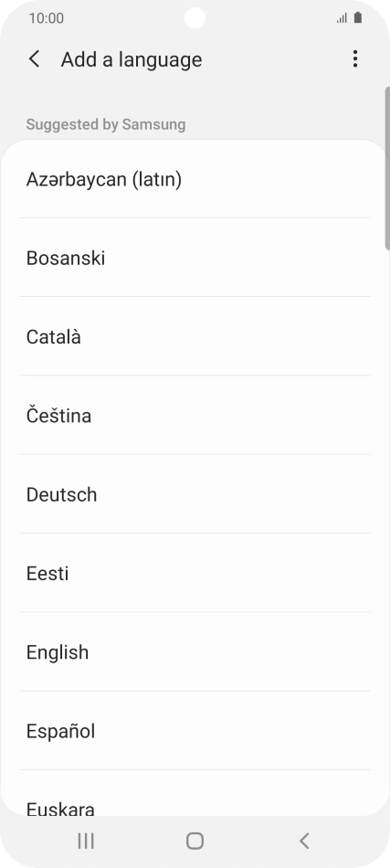Choose Español from the language list
The image size is (390, 868).
tap(195, 731)
